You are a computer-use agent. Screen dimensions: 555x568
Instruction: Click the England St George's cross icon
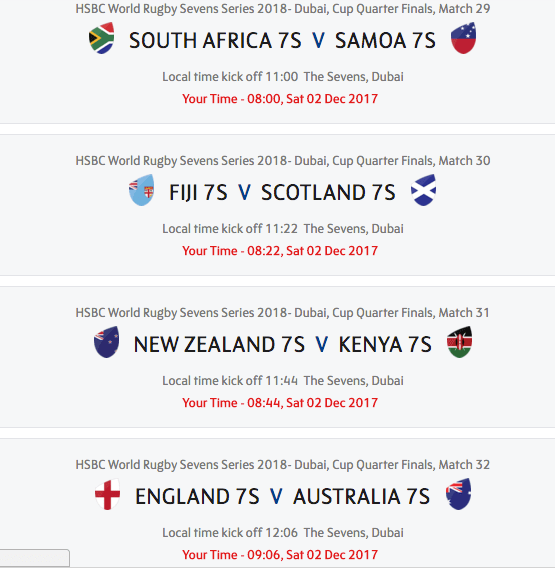107,494
